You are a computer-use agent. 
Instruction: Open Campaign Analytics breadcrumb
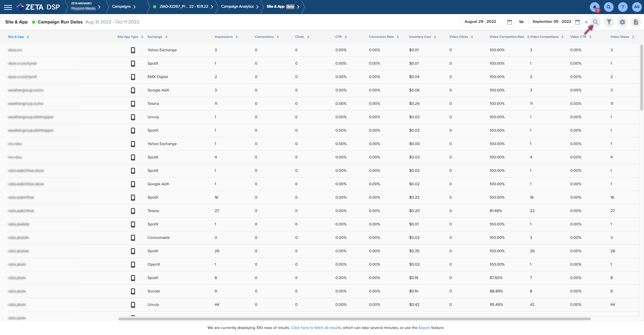coord(237,7)
